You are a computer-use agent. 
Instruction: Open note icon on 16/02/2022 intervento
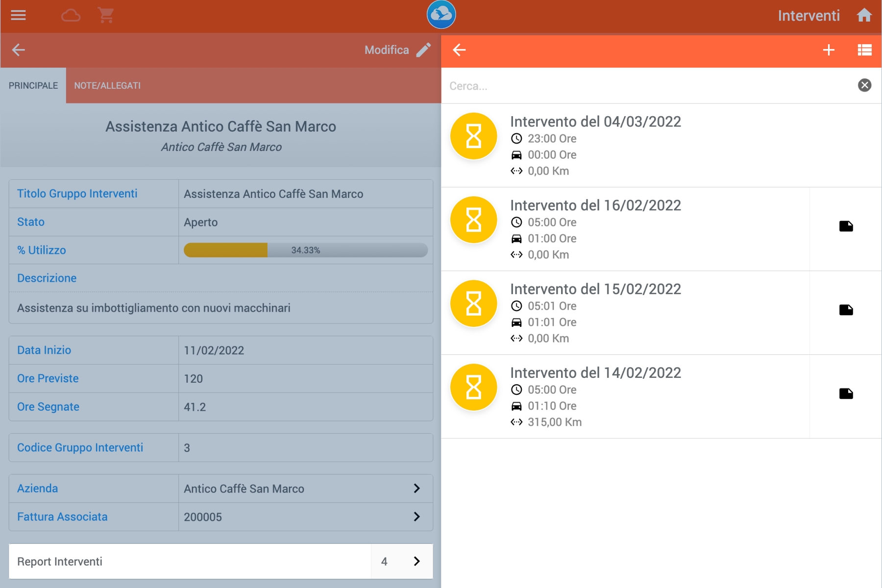click(846, 226)
